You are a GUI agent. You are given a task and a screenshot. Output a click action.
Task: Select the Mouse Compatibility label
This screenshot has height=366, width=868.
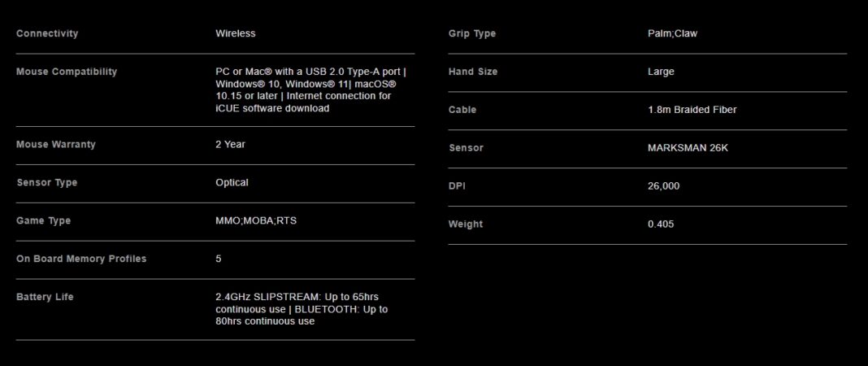[x=67, y=72]
